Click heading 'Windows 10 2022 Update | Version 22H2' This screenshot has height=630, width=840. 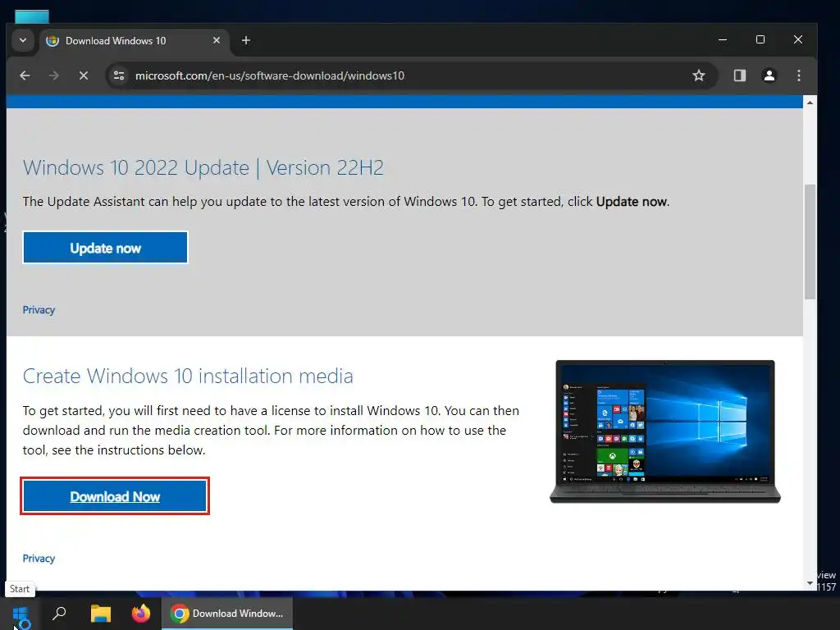pyautogui.click(x=203, y=167)
